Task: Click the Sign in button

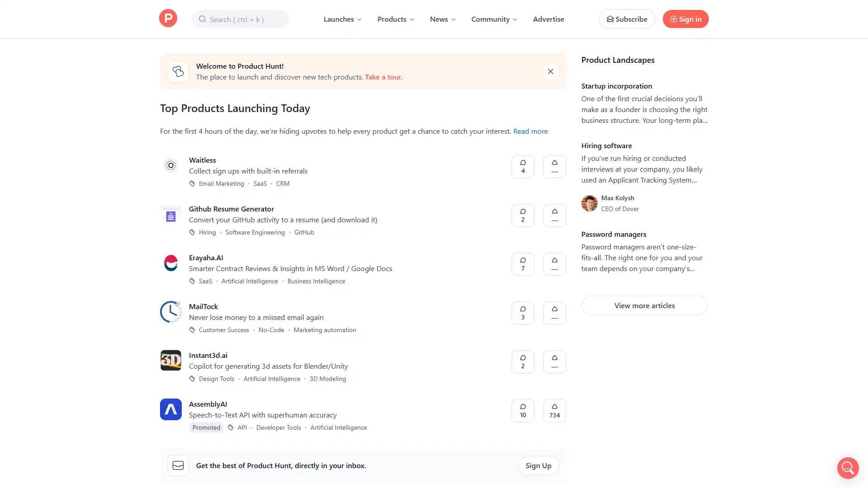Action: pos(685,19)
